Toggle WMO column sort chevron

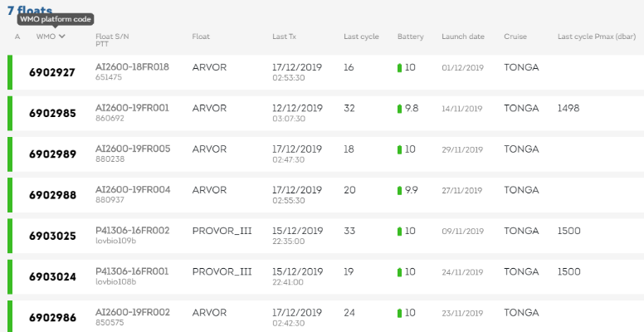click(62, 37)
